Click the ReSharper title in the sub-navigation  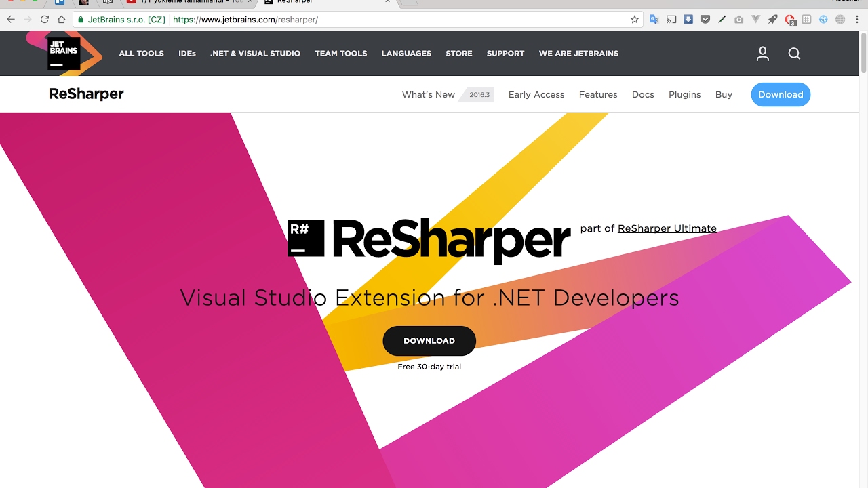86,94
